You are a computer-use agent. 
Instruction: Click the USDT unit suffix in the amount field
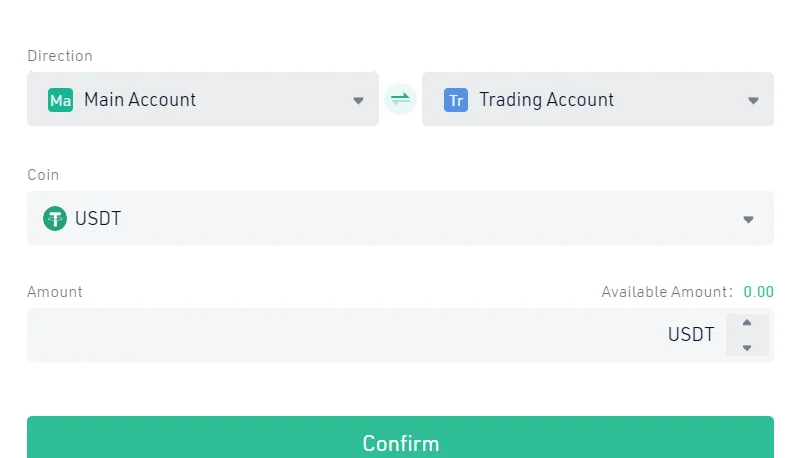pyautogui.click(x=691, y=335)
